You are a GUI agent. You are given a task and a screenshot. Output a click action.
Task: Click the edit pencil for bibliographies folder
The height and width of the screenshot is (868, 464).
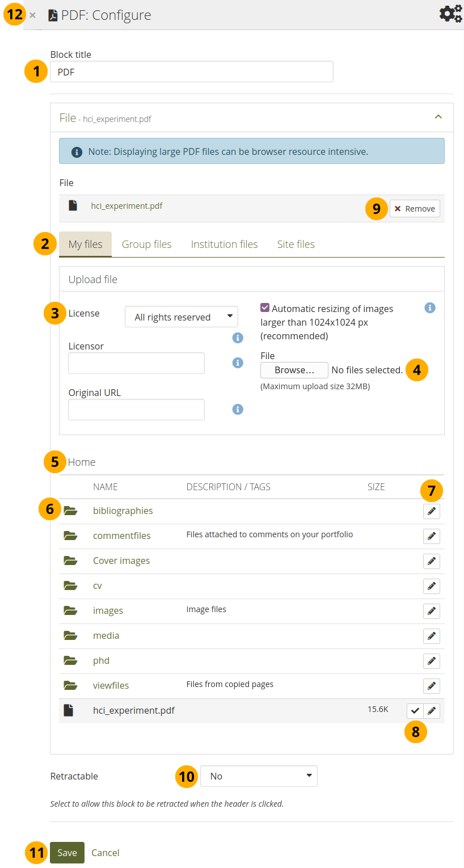431,511
